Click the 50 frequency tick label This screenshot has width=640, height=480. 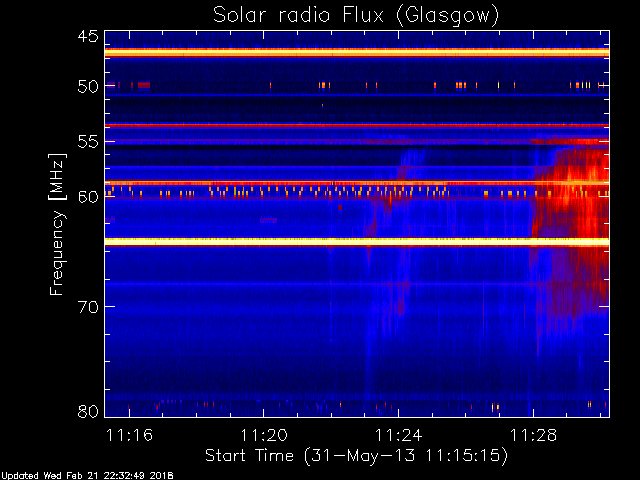(88, 86)
